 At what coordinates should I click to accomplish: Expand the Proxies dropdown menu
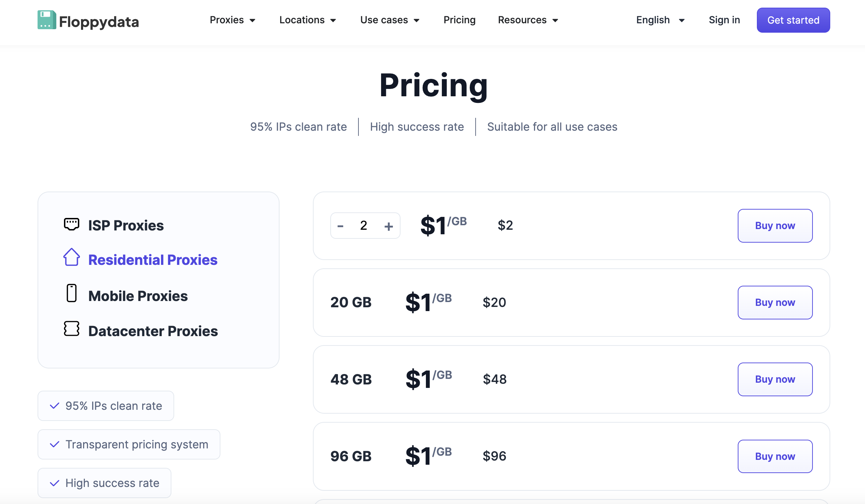point(232,20)
